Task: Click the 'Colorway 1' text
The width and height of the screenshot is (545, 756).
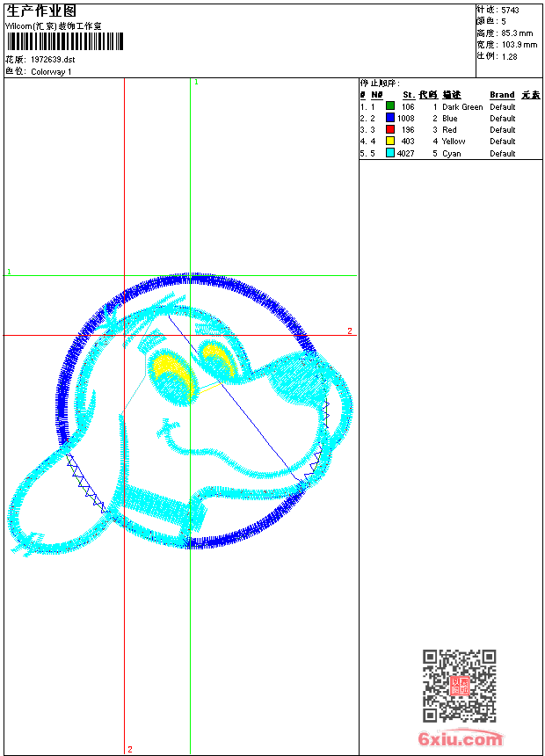Action: coord(51,72)
